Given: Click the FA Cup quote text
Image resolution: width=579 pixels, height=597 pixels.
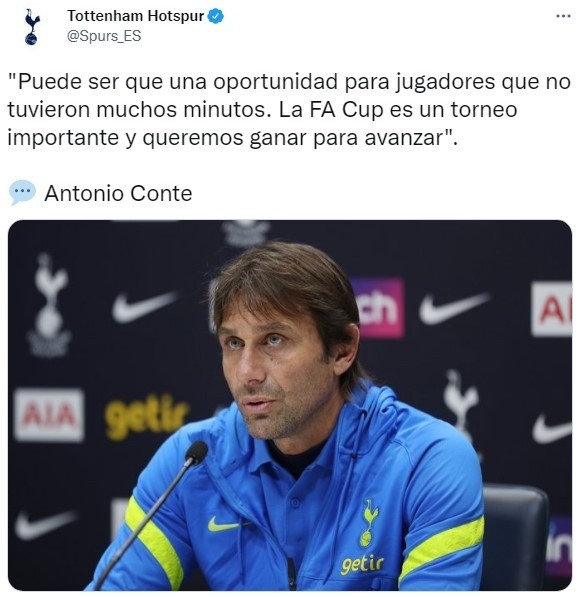Looking at the screenshot, I should pos(289,110).
